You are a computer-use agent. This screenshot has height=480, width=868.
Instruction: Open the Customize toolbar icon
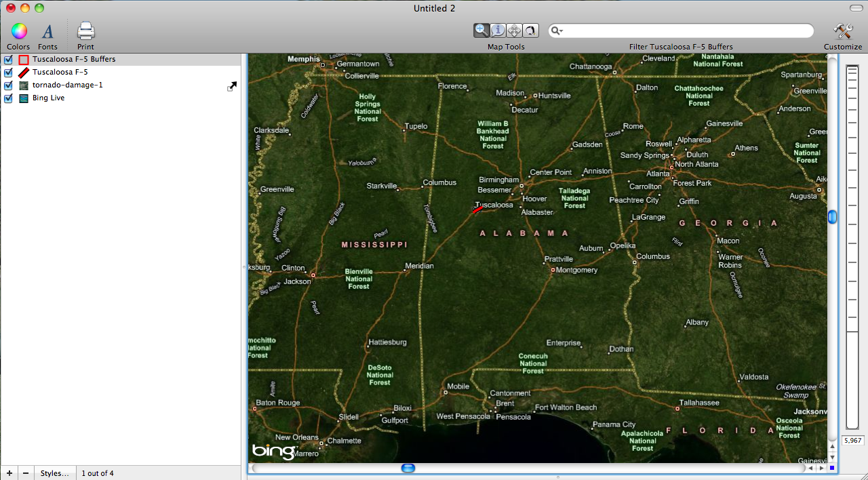tap(842, 31)
